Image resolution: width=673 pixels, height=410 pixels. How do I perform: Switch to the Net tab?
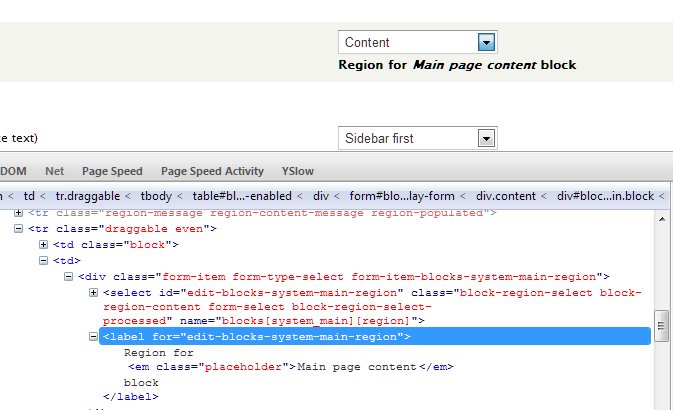click(55, 171)
